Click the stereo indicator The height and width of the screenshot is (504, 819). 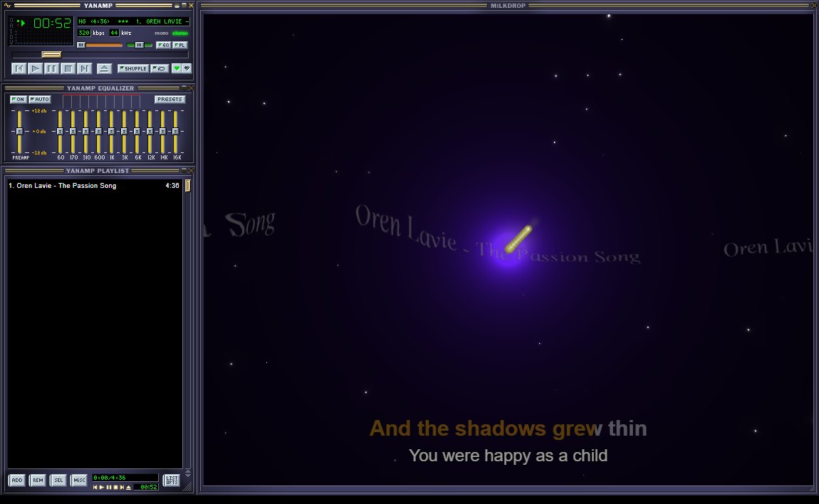coord(180,33)
